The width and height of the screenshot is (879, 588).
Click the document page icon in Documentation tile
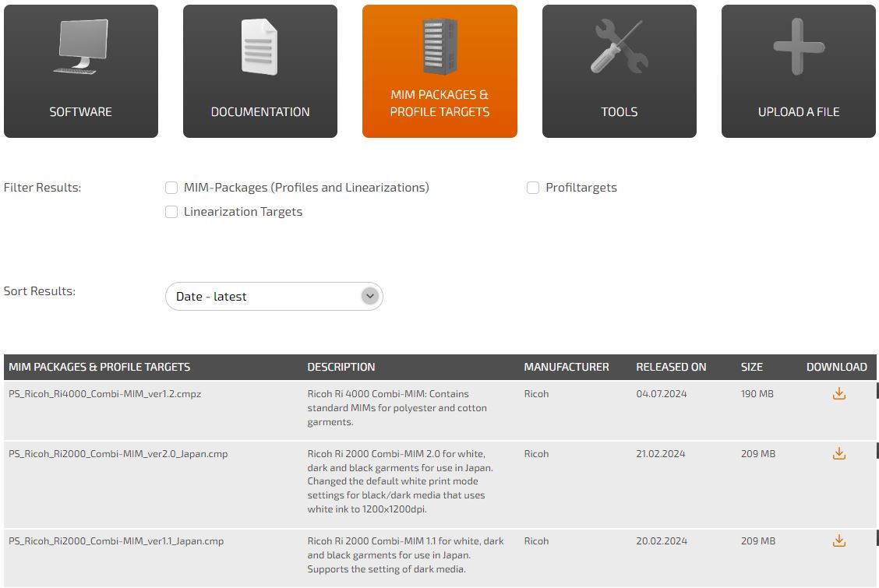point(259,47)
